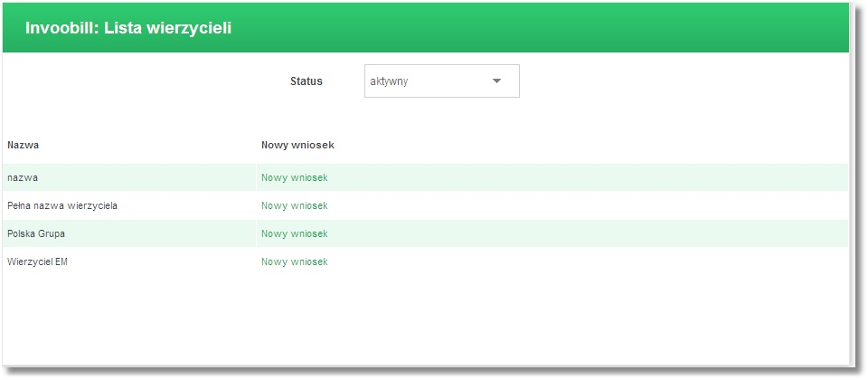
Task: Open Nowy wniosek for Pełna nazwa wierzyciela
Action: [x=295, y=206]
